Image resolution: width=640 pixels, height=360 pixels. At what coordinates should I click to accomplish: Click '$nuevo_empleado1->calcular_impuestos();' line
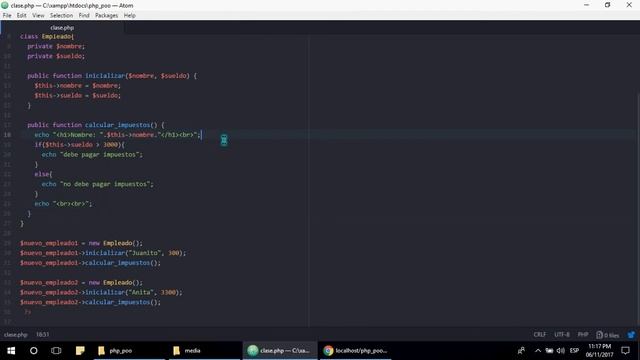coord(90,263)
